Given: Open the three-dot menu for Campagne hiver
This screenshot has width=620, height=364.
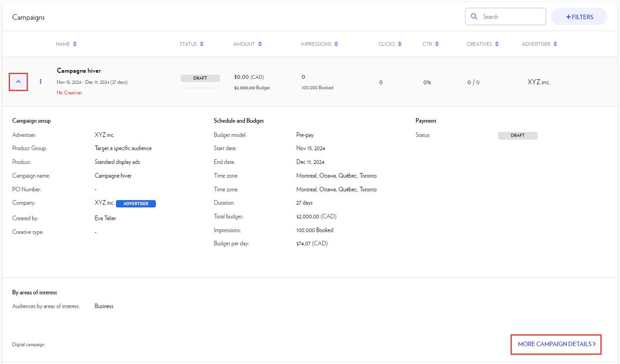Looking at the screenshot, I should 40,82.
